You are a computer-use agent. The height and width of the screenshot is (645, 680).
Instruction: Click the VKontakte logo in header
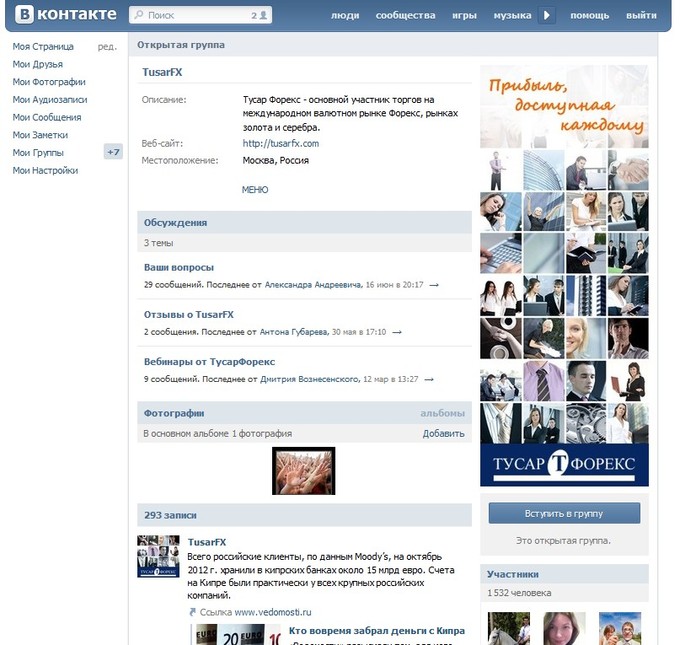[x=66, y=14]
